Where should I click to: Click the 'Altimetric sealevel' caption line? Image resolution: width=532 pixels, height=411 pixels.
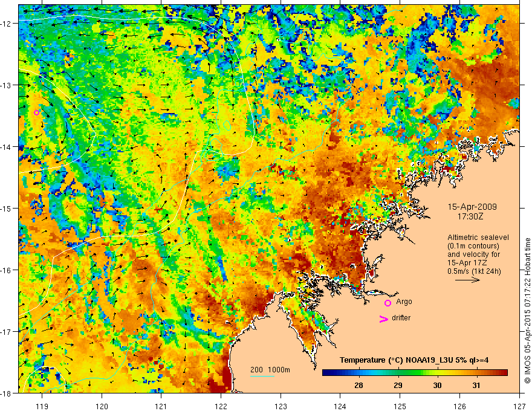click(478, 238)
